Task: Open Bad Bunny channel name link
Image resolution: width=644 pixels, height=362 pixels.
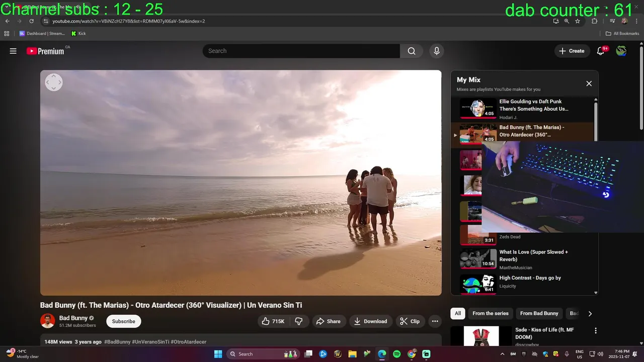Action: point(73,318)
